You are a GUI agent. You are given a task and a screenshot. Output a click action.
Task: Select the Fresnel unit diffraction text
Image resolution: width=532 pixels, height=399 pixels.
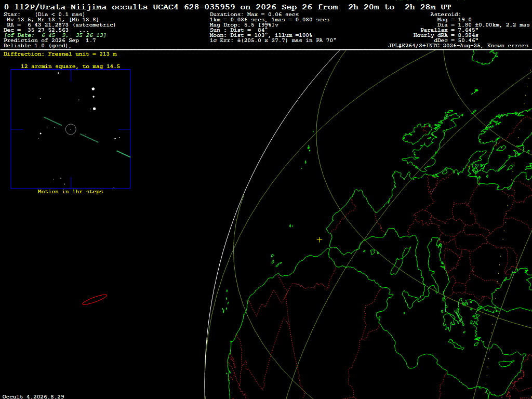point(60,54)
